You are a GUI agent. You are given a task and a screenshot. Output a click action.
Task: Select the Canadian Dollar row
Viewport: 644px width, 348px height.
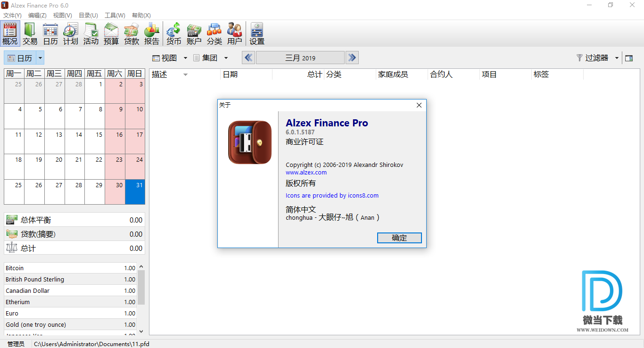point(71,290)
